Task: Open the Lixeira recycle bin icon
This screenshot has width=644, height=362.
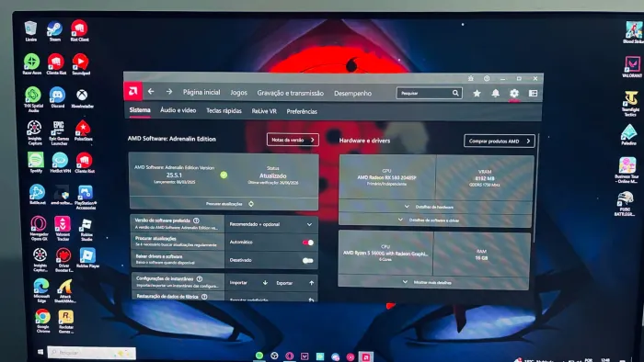Action: coord(30,31)
